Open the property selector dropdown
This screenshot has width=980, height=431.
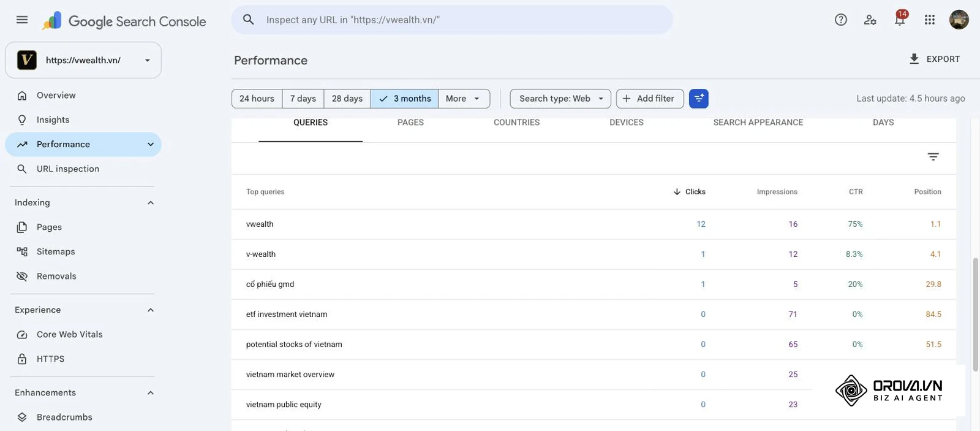[83, 60]
